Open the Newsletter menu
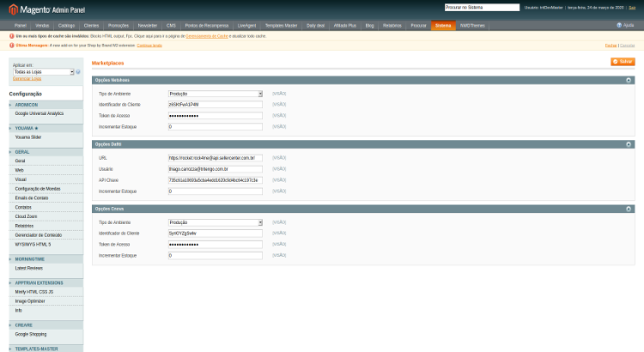 pyautogui.click(x=148, y=26)
